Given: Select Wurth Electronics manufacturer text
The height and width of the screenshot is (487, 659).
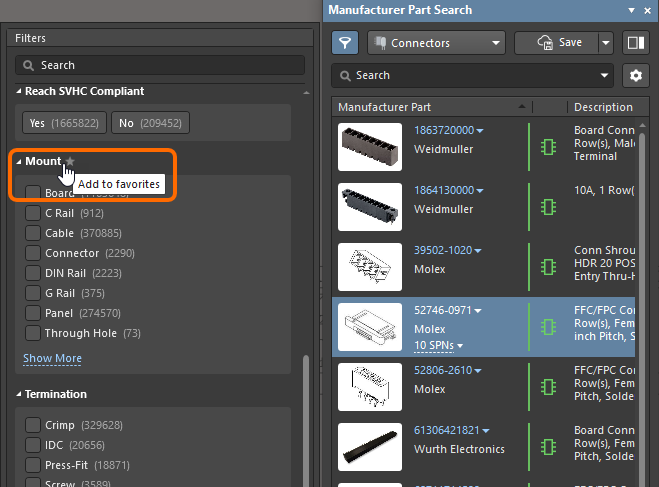Looking at the screenshot, I should (x=459, y=449).
